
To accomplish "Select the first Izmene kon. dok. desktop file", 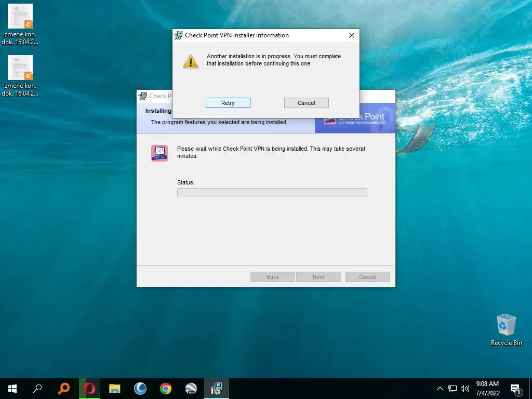I will [x=20, y=24].
